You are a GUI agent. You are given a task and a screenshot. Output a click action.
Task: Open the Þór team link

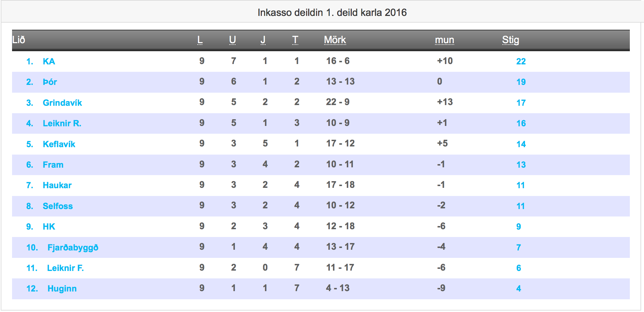click(x=50, y=82)
